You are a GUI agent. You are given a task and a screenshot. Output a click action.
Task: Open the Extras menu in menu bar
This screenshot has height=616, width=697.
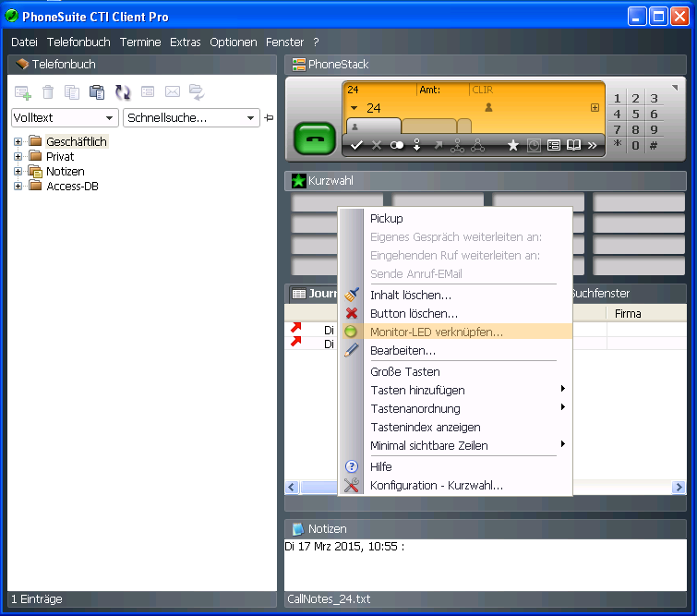click(x=185, y=42)
